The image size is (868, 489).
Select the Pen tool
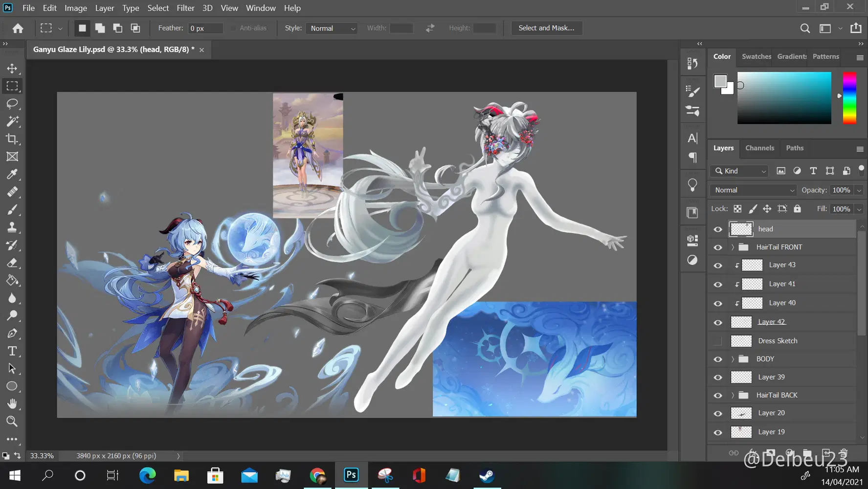pos(12,333)
